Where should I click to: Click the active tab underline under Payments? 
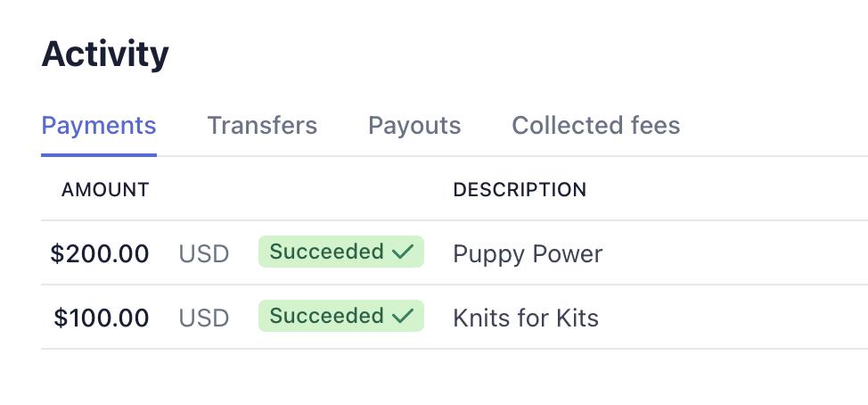point(99,155)
